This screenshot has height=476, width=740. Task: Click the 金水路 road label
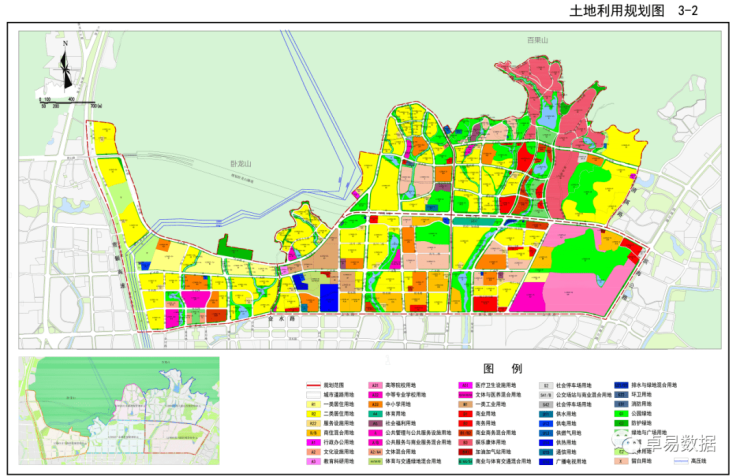(x=281, y=319)
